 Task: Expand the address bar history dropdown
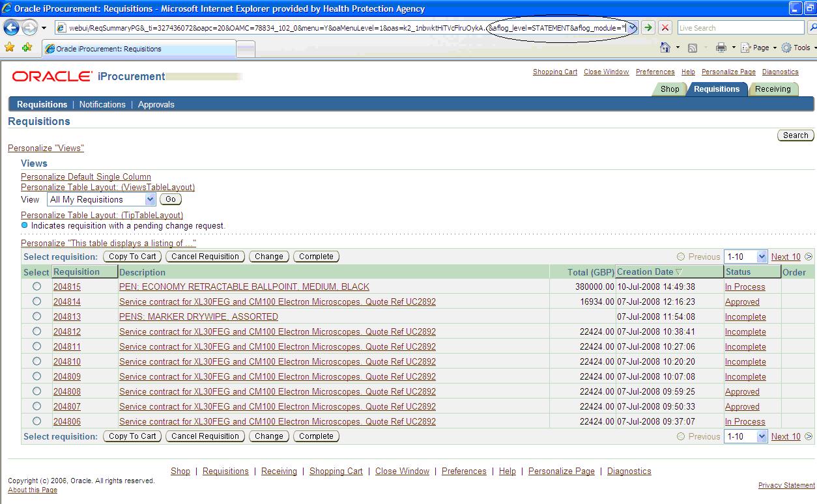pyautogui.click(x=632, y=27)
